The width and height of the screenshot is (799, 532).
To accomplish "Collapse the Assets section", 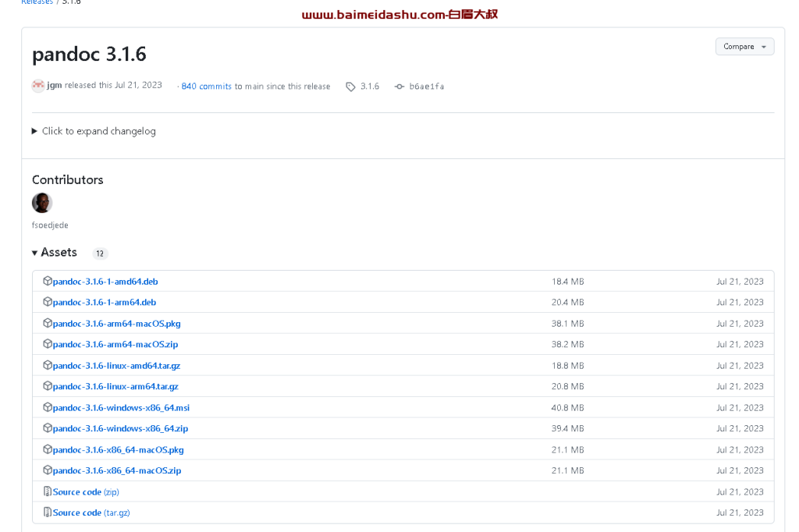I will [x=34, y=253].
